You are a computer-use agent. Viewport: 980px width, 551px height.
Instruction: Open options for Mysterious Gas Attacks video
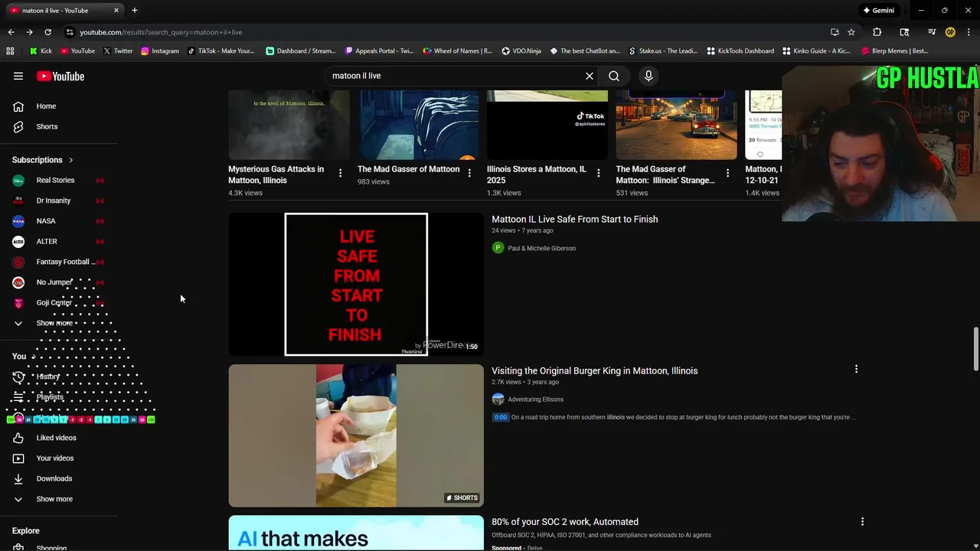(x=340, y=173)
